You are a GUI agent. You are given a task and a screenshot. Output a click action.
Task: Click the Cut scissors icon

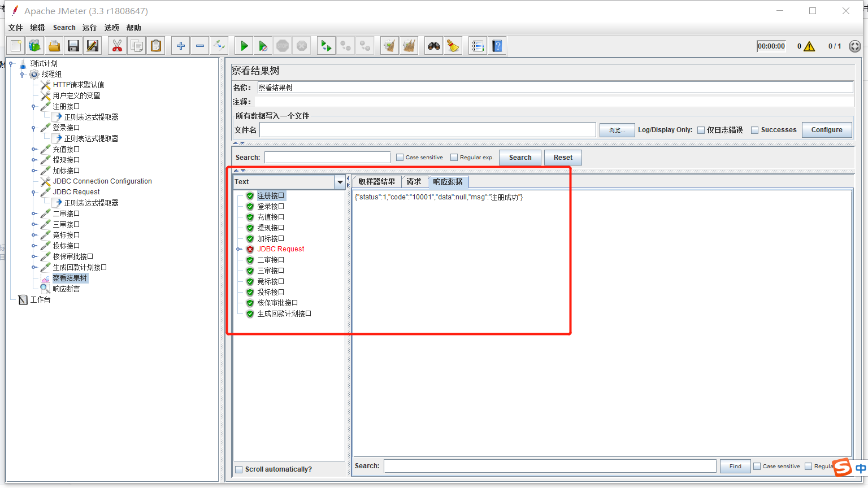coord(117,46)
